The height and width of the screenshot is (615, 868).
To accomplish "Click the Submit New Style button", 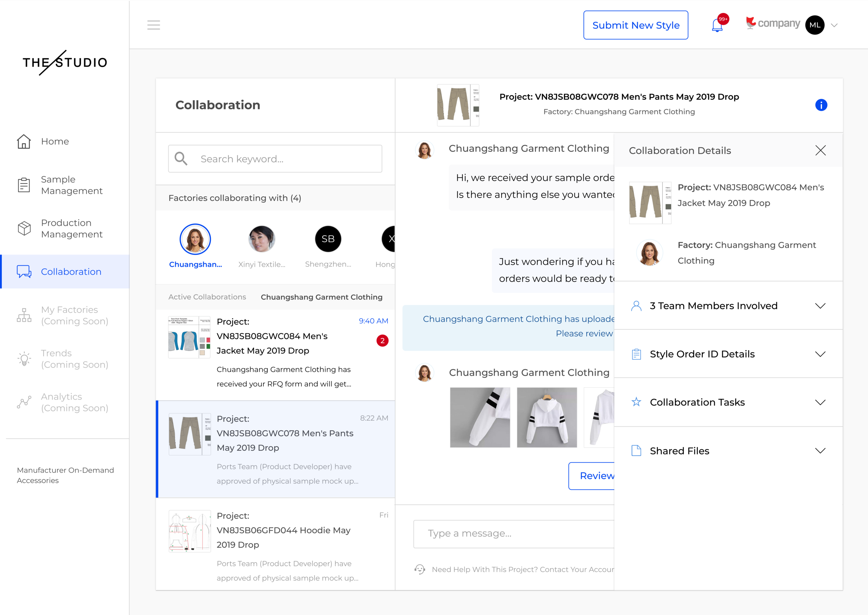I will tap(636, 25).
